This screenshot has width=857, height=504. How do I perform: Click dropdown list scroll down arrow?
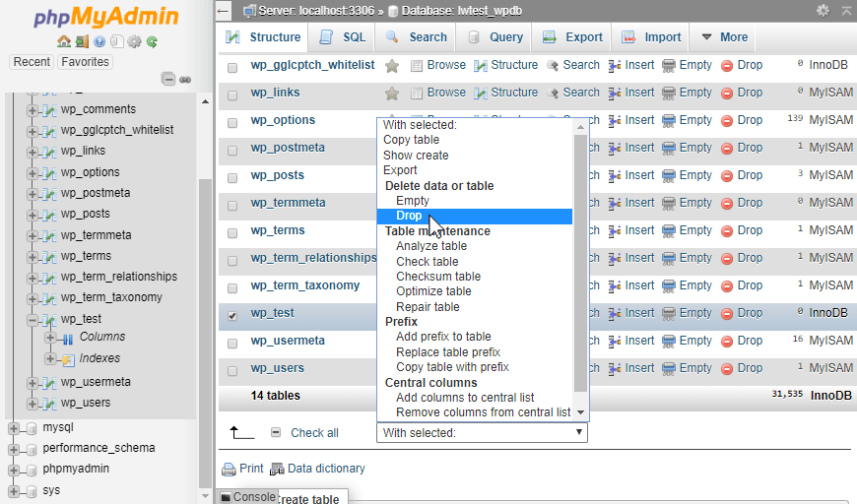point(580,412)
